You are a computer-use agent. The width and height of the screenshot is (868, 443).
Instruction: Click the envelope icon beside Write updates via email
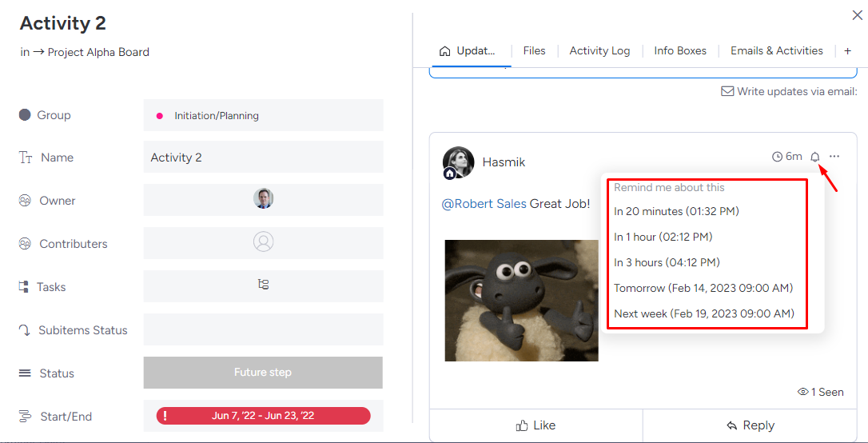click(x=727, y=91)
